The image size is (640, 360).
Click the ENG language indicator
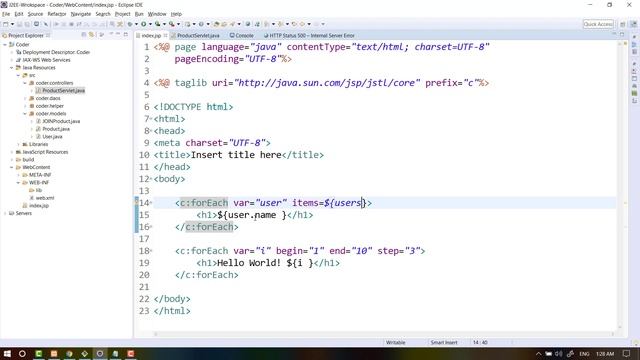(x=584, y=353)
